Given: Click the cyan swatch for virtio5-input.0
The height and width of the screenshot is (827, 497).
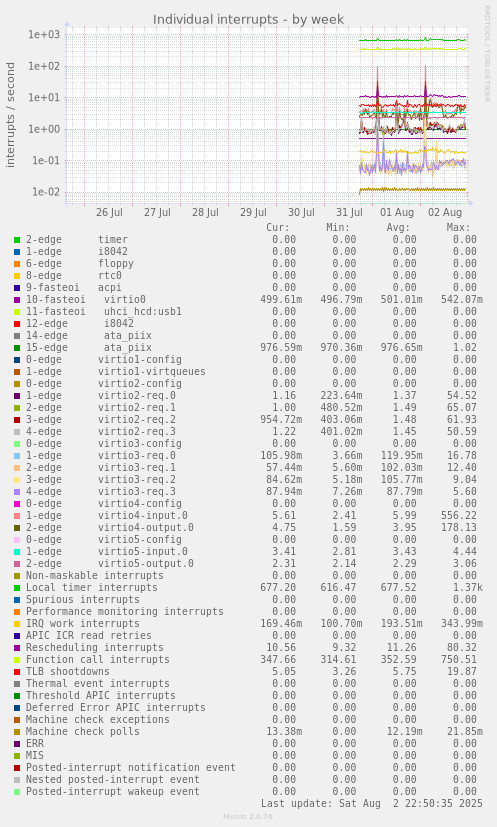Looking at the screenshot, I should (17, 552).
